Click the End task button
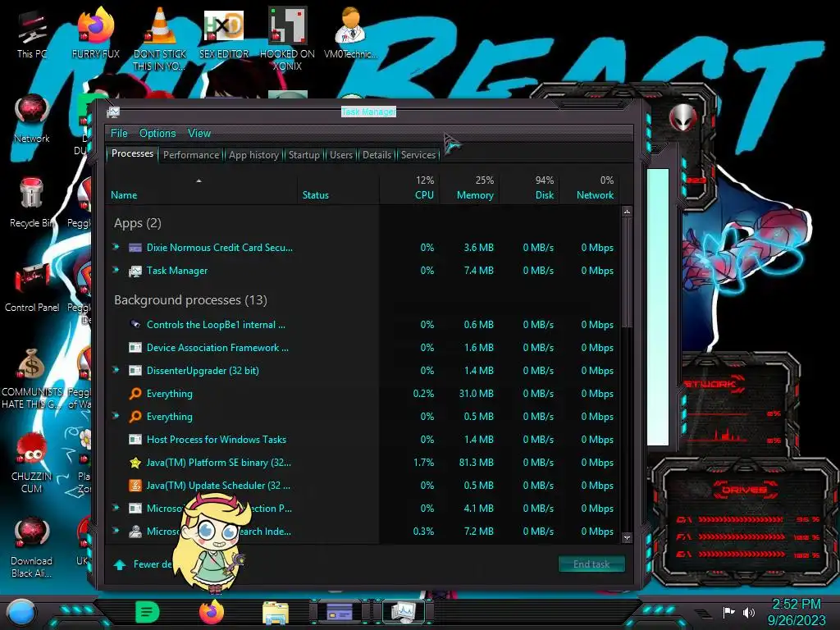The image size is (840, 630). pos(591,564)
